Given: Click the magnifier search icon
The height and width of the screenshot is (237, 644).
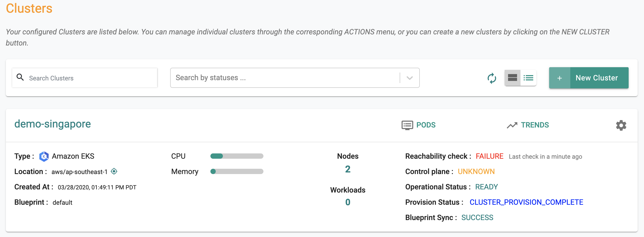Looking at the screenshot, I should tap(20, 77).
